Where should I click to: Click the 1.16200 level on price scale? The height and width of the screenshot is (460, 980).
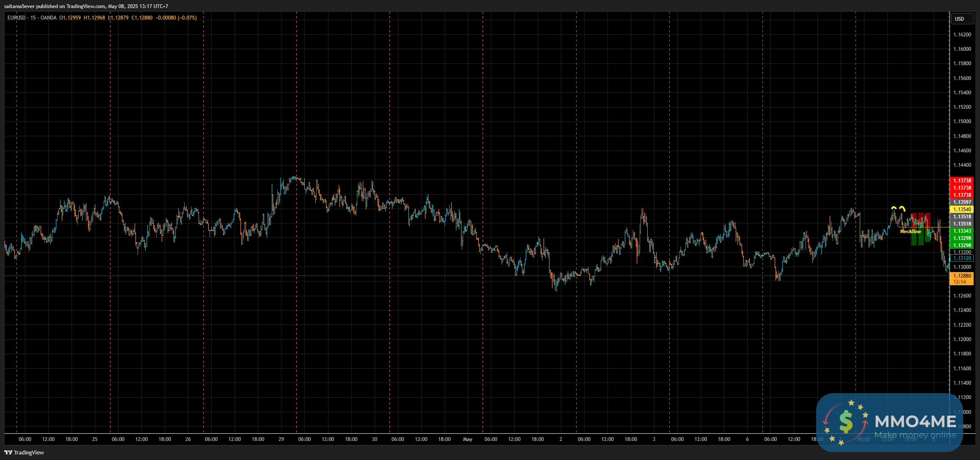click(x=962, y=35)
